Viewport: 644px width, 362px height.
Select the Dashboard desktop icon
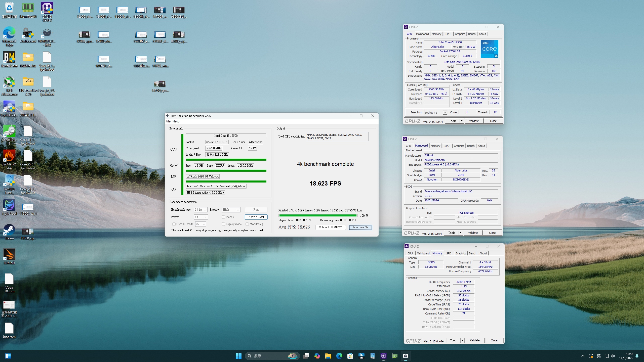28,35
